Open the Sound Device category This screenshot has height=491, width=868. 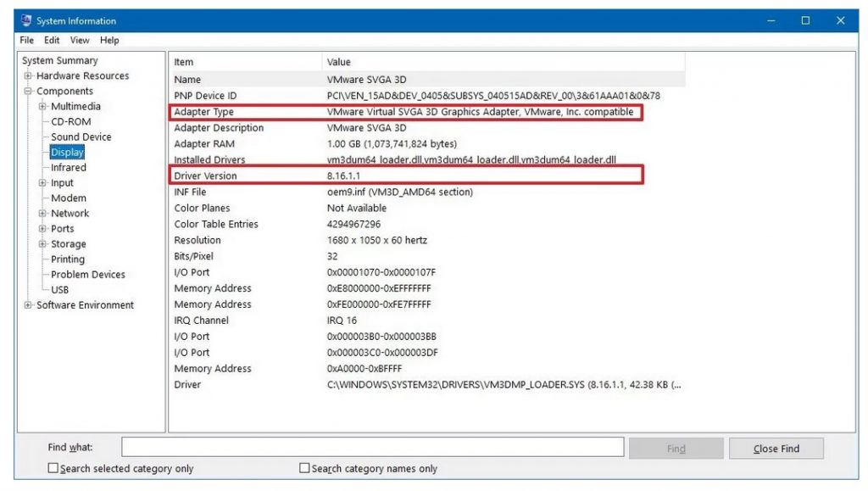[81, 137]
